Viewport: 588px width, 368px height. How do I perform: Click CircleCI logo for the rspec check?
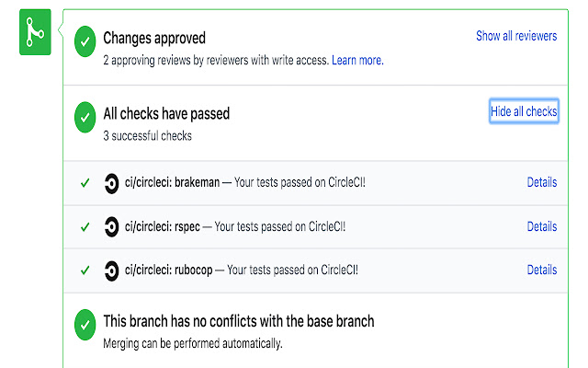click(x=111, y=226)
